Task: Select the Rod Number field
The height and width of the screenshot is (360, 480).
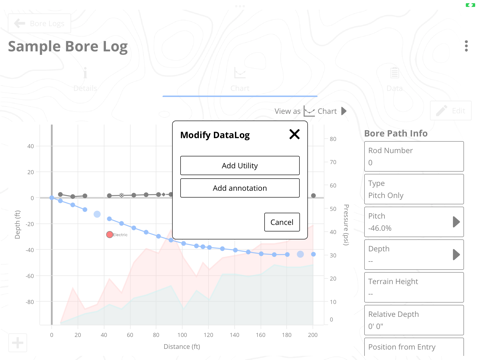Action: point(414,156)
